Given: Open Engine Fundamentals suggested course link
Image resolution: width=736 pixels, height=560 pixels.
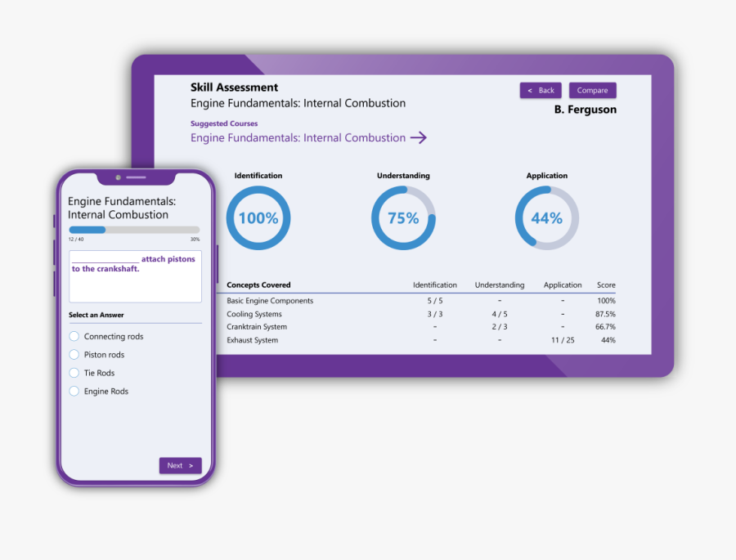Looking at the screenshot, I should coord(298,138).
